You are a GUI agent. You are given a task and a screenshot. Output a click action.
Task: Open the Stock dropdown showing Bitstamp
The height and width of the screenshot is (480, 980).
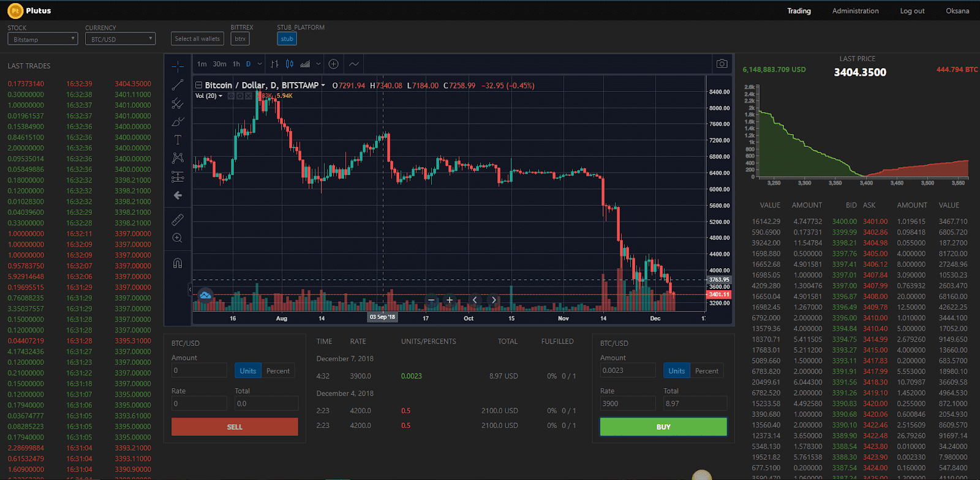pos(42,39)
